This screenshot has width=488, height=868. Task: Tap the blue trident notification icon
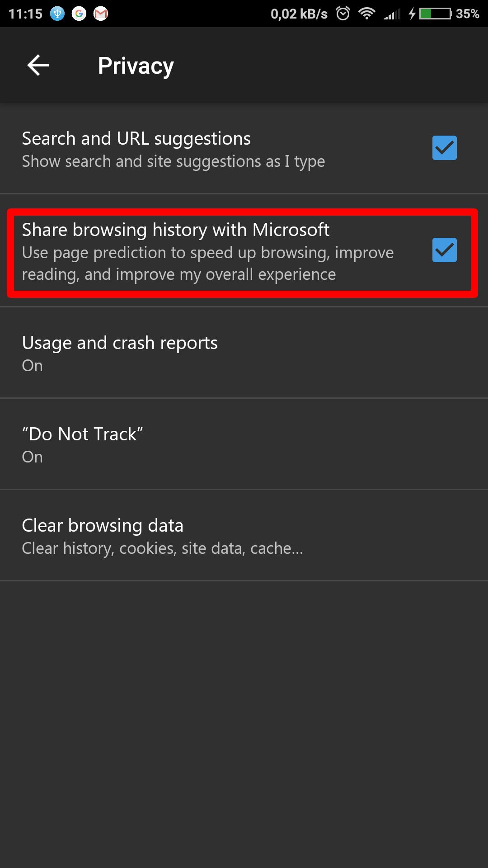57,14
